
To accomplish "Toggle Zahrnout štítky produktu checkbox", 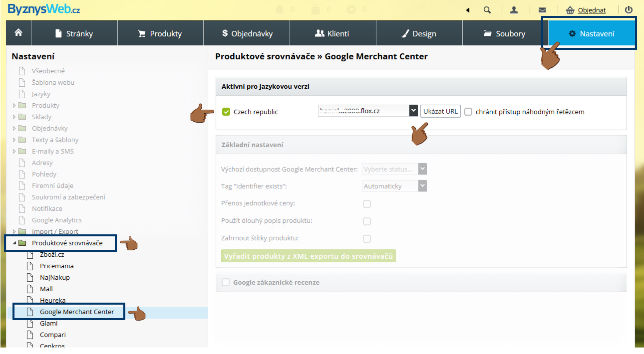I will 367,239.
